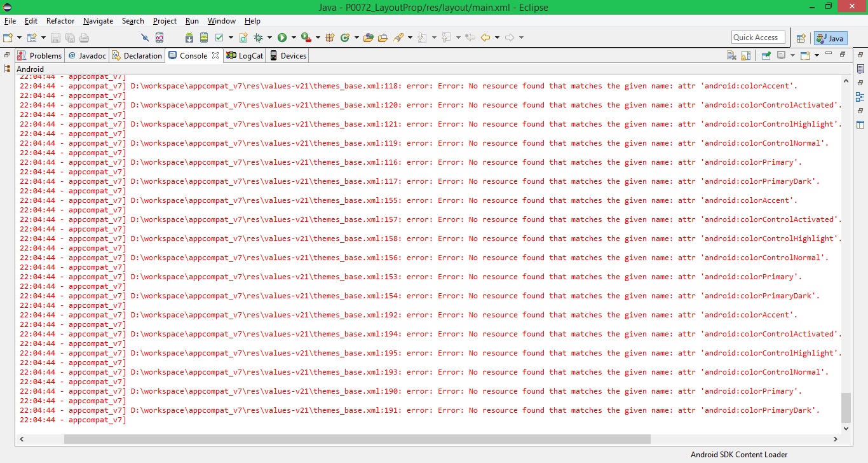Click the console horizontal scrollbar
The height and width of the screenshot is (463, 868).
[357, 439]
